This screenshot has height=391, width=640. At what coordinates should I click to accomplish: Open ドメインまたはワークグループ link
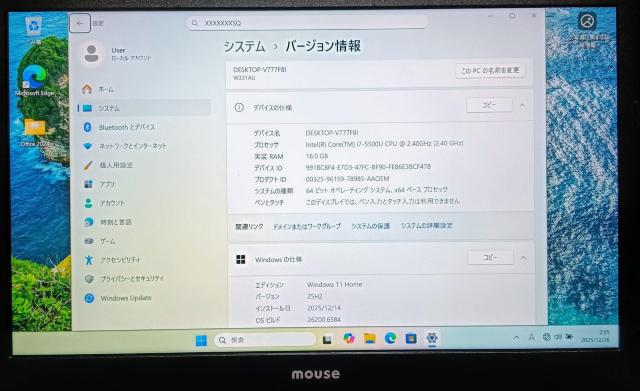(x=307, y=226)
